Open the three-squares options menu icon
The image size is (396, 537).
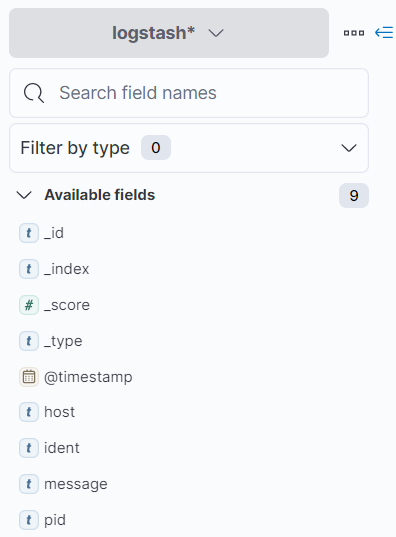tap(354, 33)
